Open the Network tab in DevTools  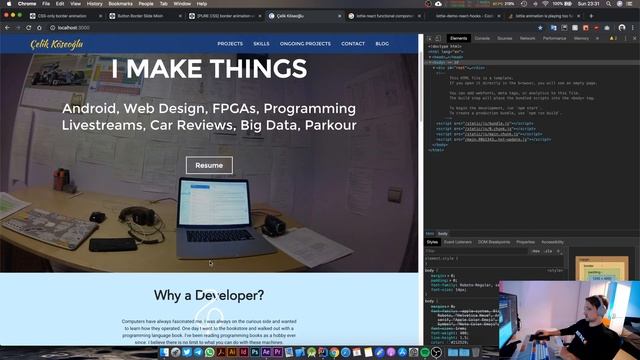(527, 38)
